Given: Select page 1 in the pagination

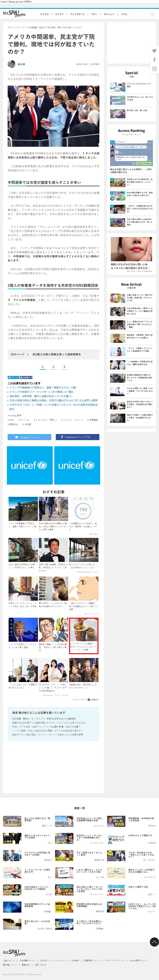Looking at the screenshot, I should 43,367.
